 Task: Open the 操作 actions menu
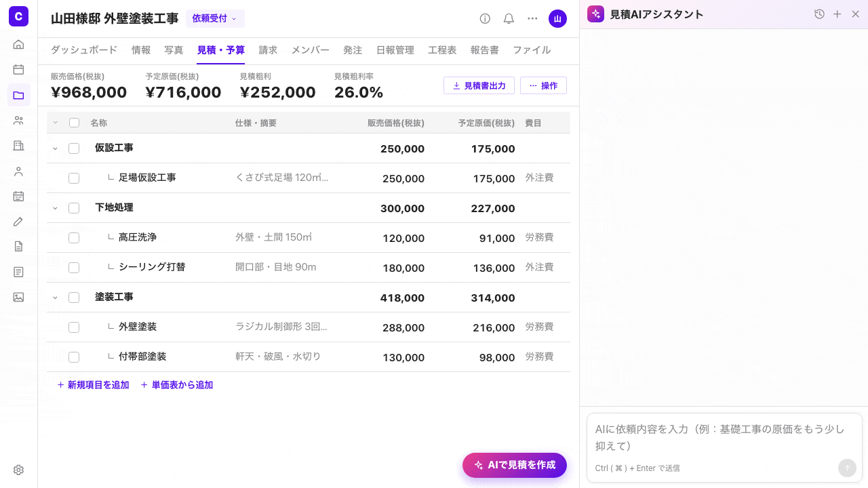(x=543, y=85)
